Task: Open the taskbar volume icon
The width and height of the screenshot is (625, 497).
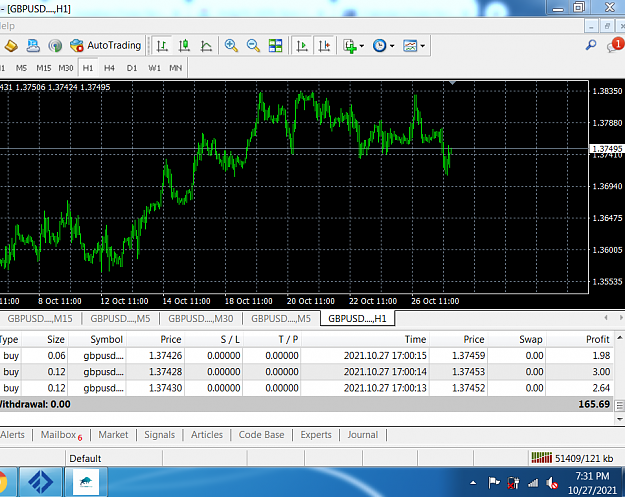Action: point(552,483)
